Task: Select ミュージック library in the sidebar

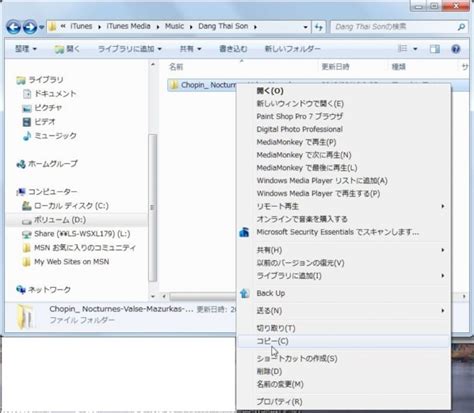Action: click(49, 136)
